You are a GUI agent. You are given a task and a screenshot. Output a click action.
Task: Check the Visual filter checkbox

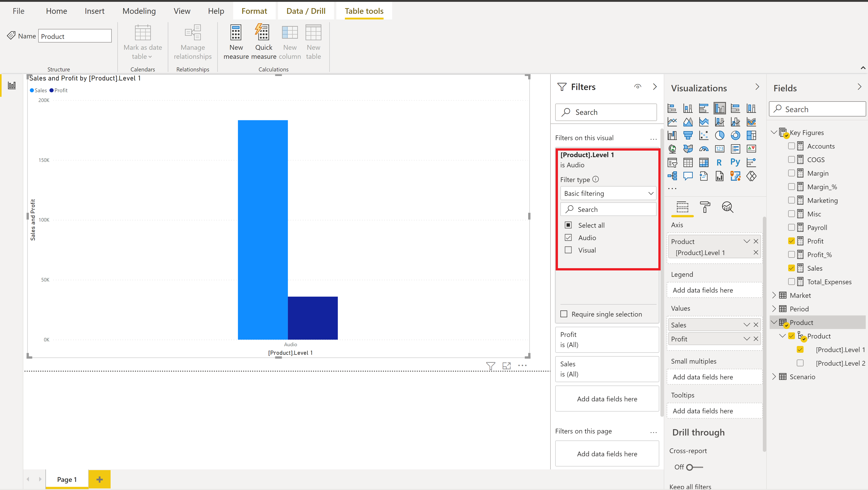[568, 250]
